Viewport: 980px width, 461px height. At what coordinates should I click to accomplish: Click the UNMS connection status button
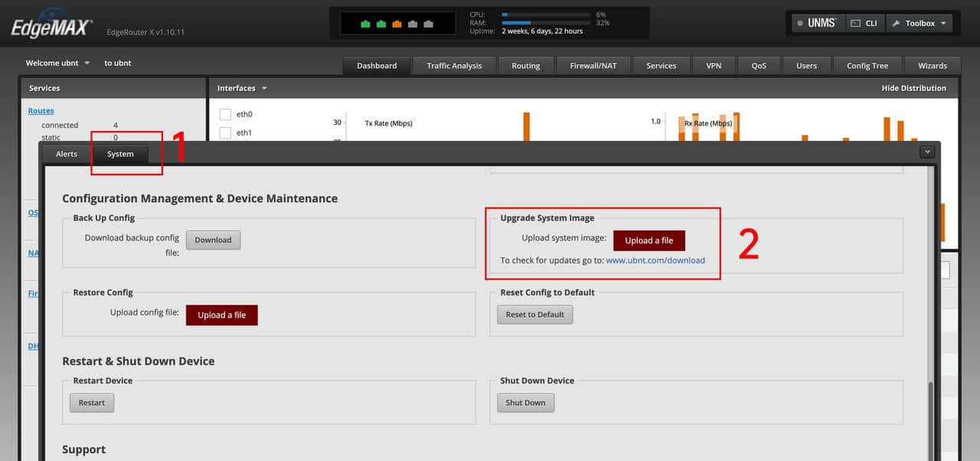(x=817, y=23)
